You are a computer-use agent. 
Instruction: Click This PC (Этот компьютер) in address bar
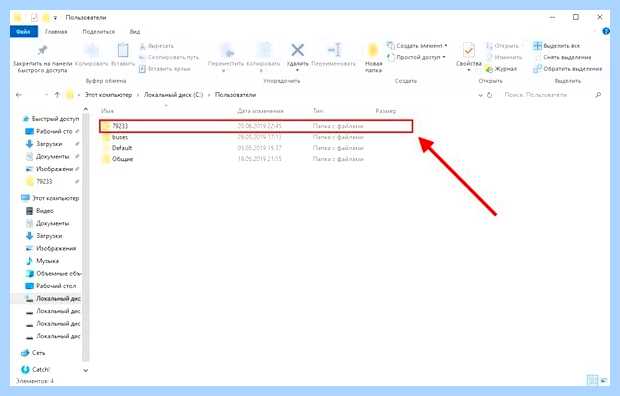pos(108,95)
